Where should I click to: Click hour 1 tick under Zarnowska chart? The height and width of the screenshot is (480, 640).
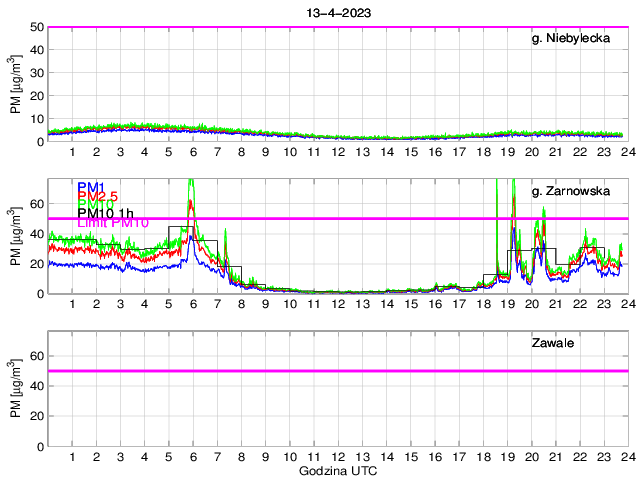(x=73, y=305)
